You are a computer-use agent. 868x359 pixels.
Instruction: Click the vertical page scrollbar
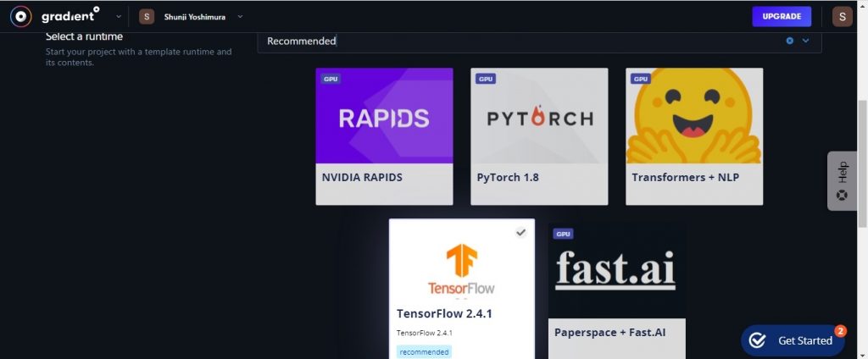pyautogui.click(x=862, y=163)
